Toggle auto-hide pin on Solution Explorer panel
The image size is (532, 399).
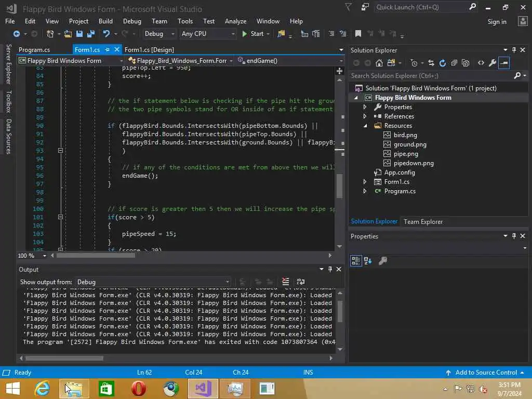pyautogui.click(x=514, y=50)
